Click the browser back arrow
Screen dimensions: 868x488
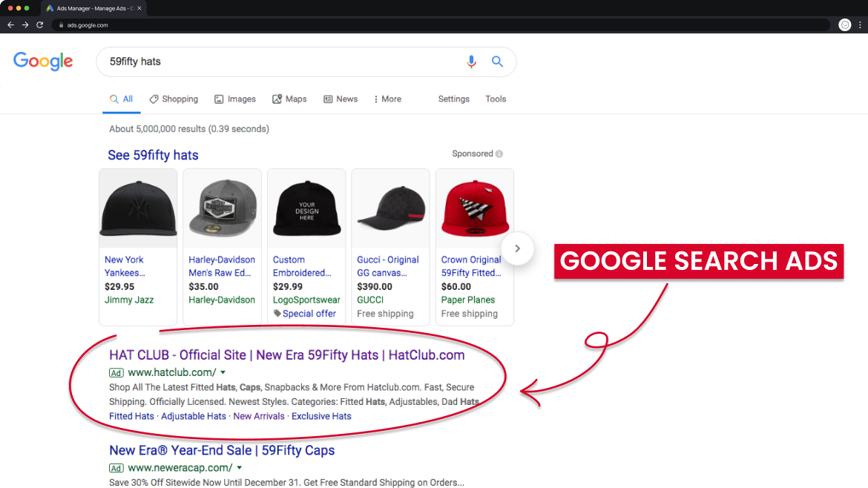point(10,24)
